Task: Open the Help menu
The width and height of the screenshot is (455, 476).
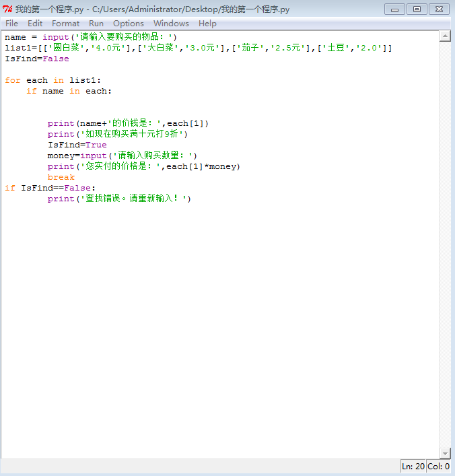Action: [207, 24]
